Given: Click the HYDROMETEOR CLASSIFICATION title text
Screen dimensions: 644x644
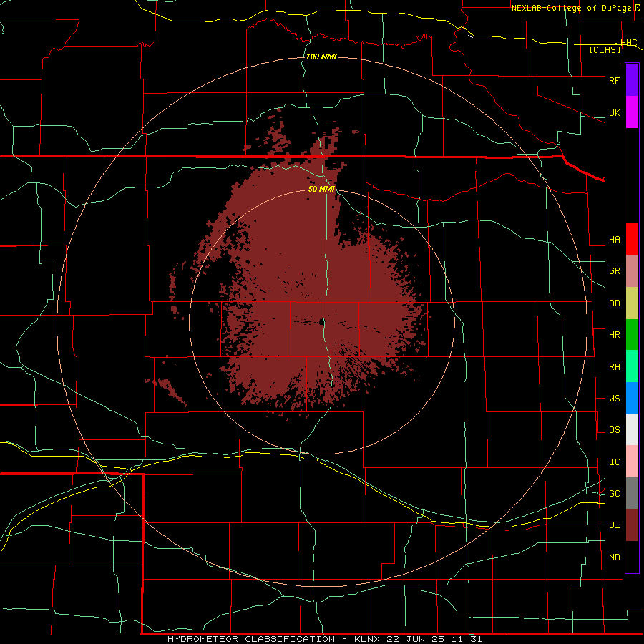Looking at the screenshot, I should pyautogui.click(x=251, y=639).
